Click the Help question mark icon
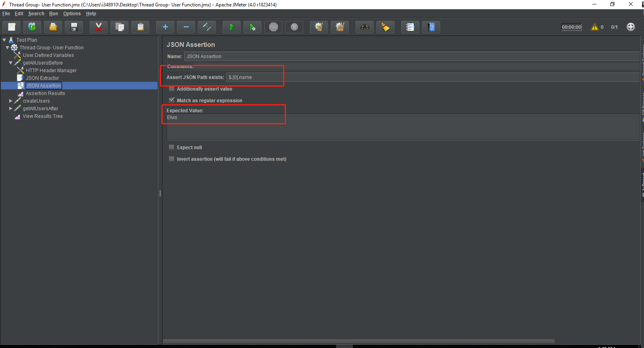 tap(431, 27)
